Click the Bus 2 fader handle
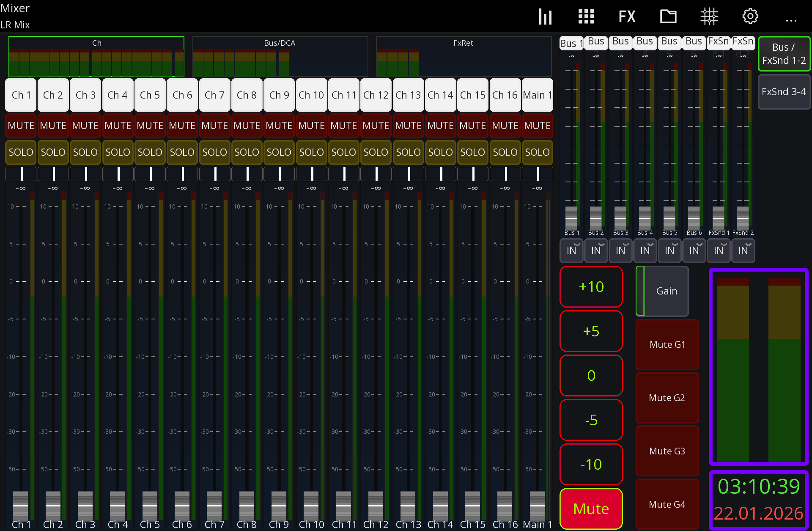 pyautogui.click(x=596, y=217)
